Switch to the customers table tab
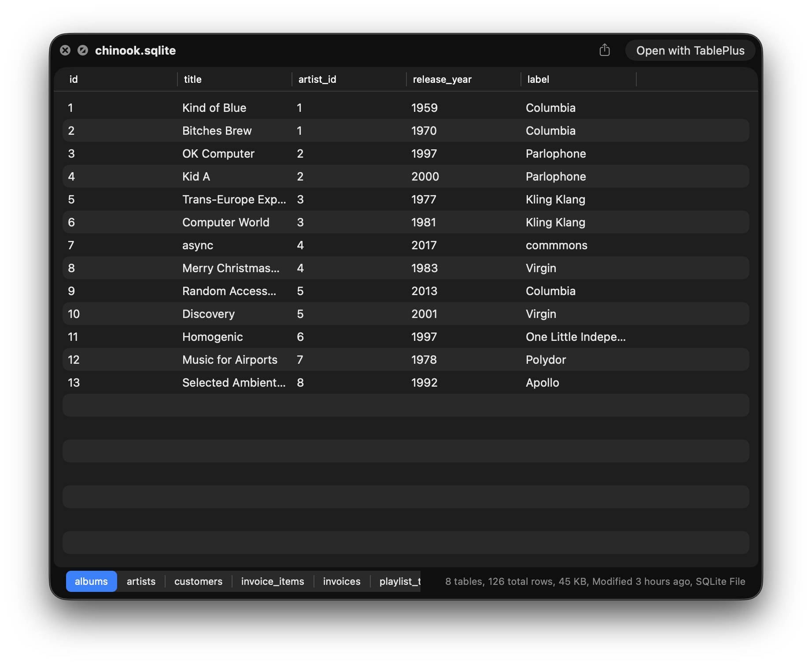Screen dimensions: 812x665 [198, 581]
